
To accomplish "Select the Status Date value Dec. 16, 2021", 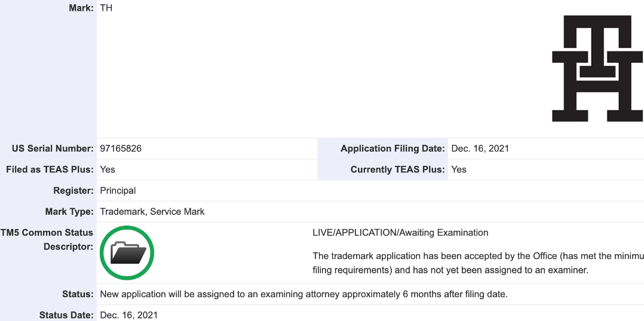I will pyautogui.click(x=128, y=315).
